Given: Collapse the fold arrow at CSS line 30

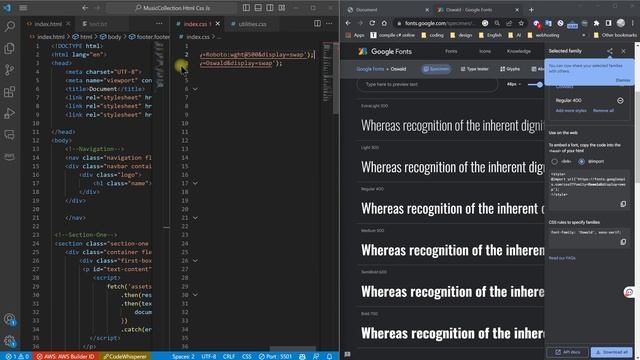Looking at the screenshot, I should pyautogui.click(x=195, y=295).
